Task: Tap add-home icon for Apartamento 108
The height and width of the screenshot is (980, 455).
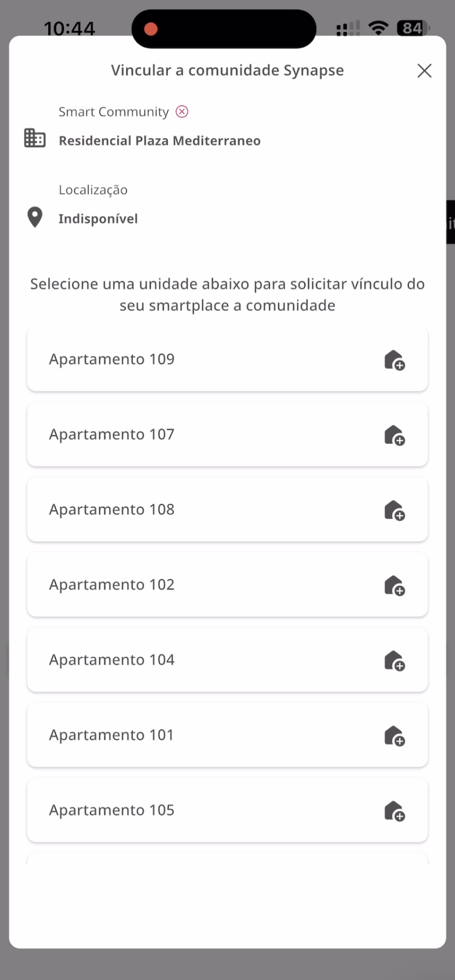Action: 394,510
